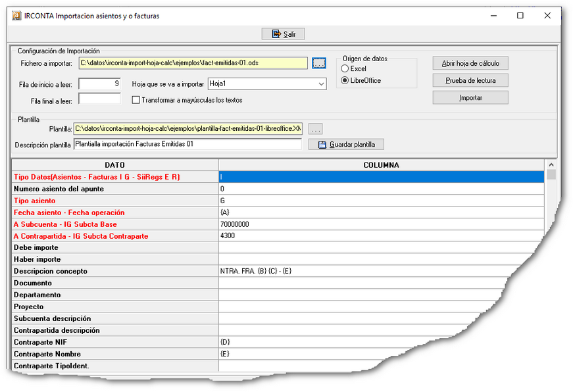The width and height of the screenshot is (573, 392).
Task: Click the Plantilla path field
Action: pos(188,129)
